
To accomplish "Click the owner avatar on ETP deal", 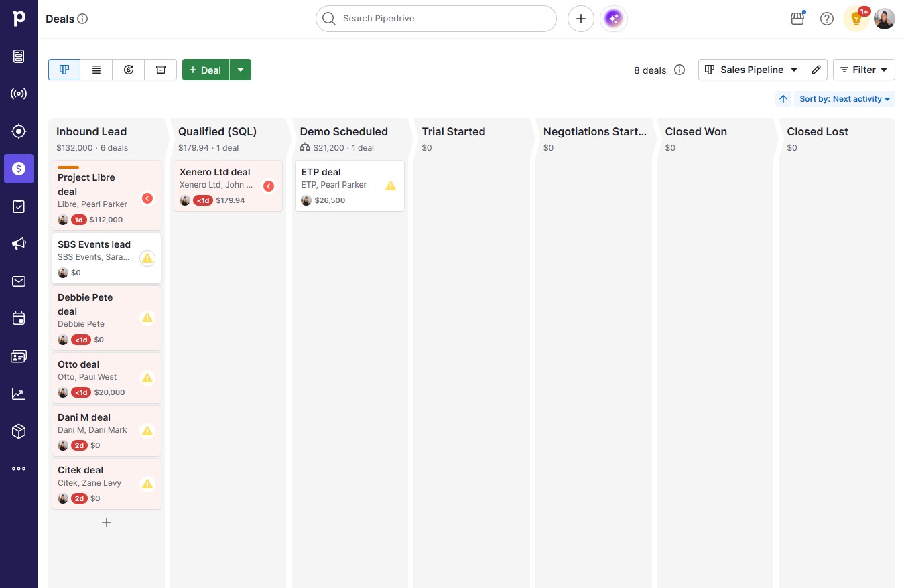I will [306, 200].
